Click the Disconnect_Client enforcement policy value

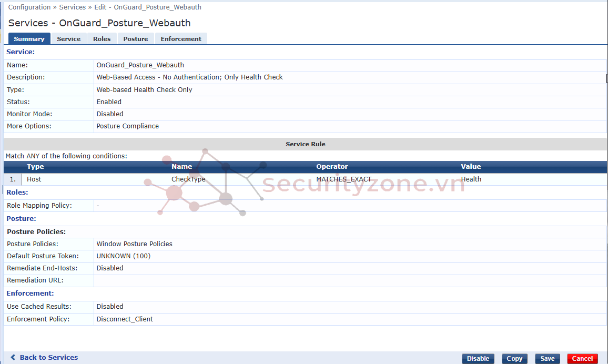[125, 319]
